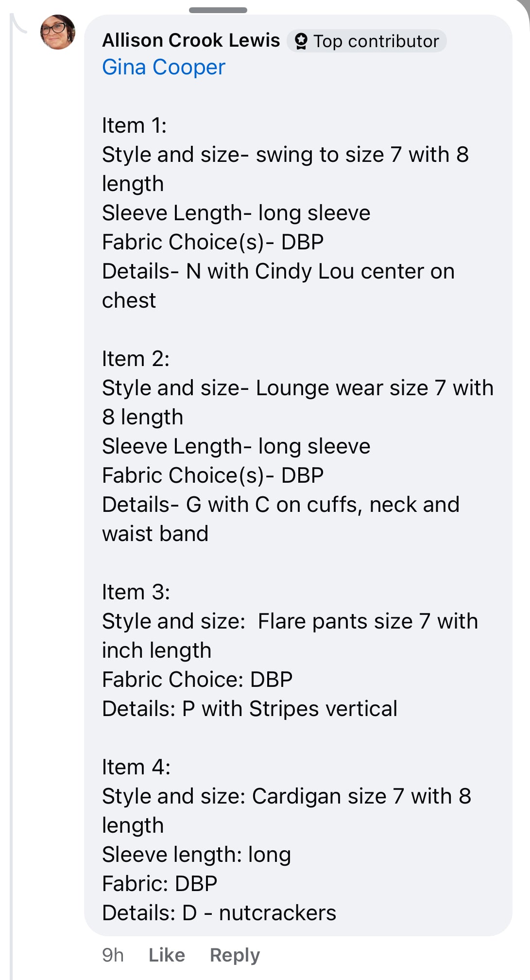
Task: Tap the "Item 1:" heading text
Action: tap(135, 125)
